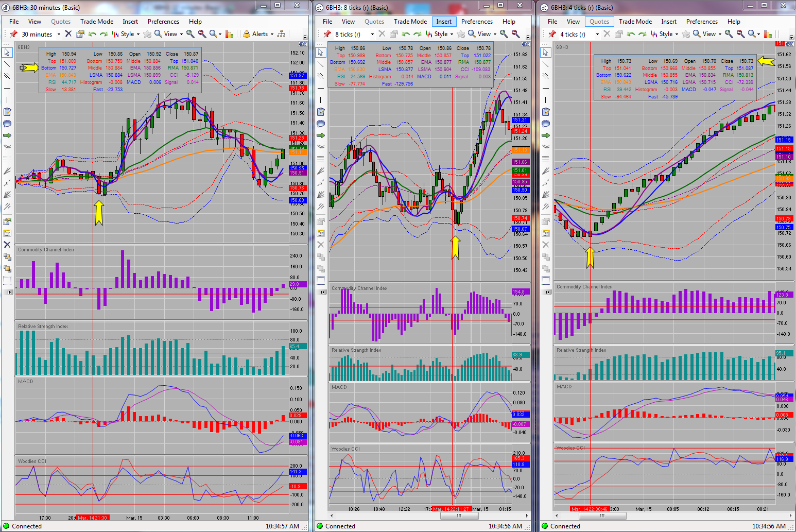
Task: Choose horizontal line tool in 30 minutes window
Action: pos(7,88)
